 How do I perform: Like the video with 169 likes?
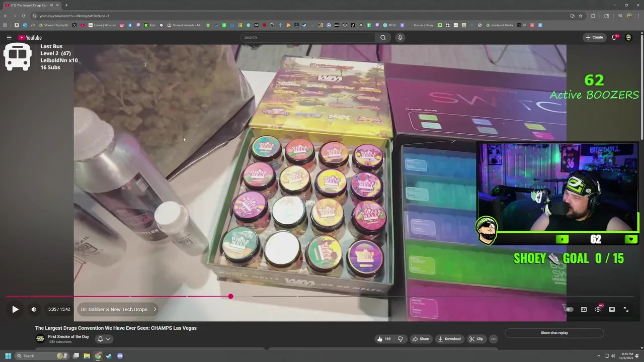(384, 339)
